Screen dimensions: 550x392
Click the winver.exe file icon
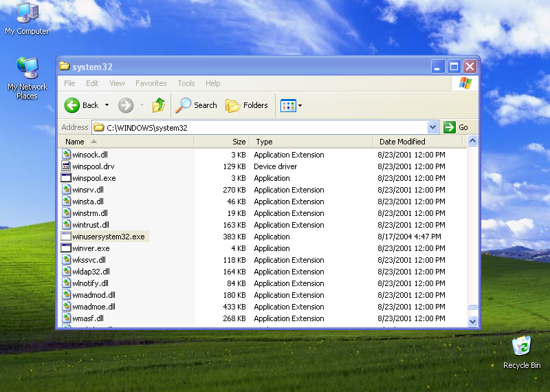point(66,248)
